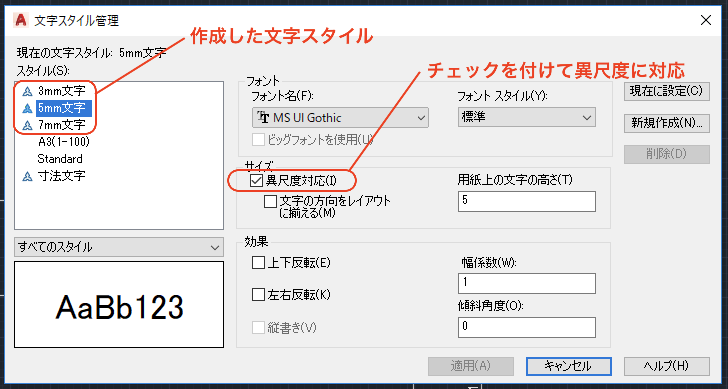
Task: Open the フォント スタイル 標準 dropdown
Action: pyautogui.click(x=526, y=117)
